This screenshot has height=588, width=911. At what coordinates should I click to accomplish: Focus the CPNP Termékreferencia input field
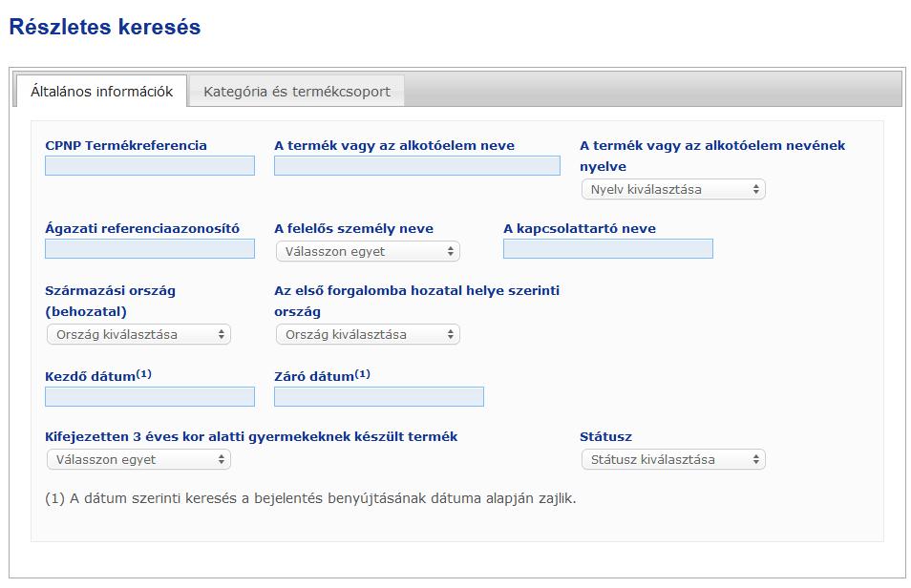pos(150,165)
